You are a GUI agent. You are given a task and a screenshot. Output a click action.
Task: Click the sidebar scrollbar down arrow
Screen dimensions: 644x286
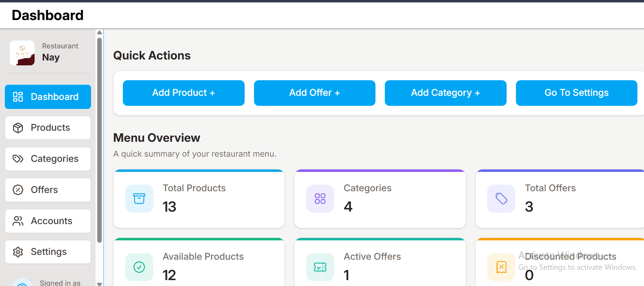[x=100, y=284]
